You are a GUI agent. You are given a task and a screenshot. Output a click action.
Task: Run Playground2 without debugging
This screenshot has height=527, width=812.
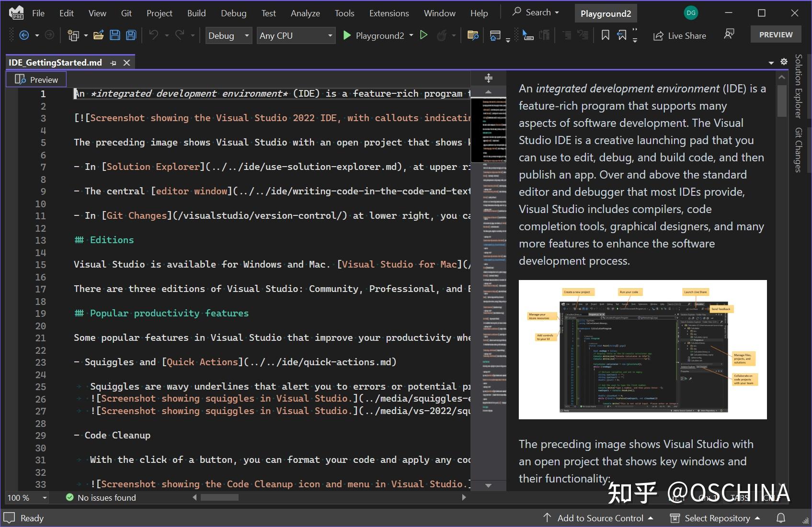pos(423,35)
